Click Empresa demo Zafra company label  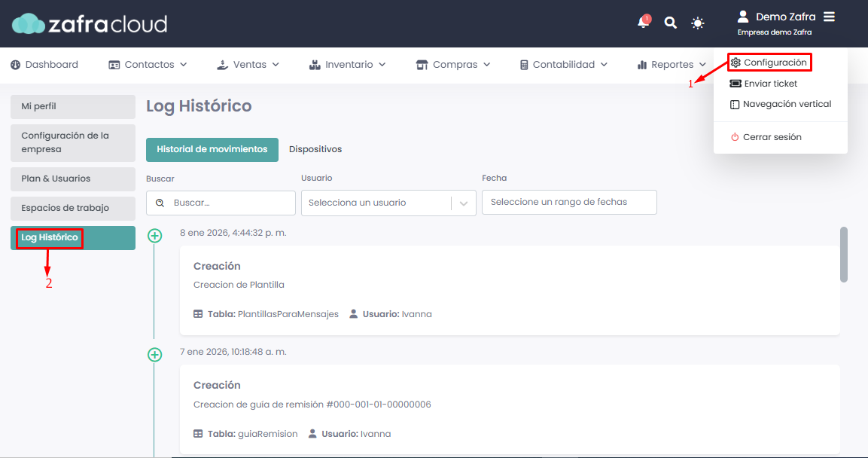775,32
